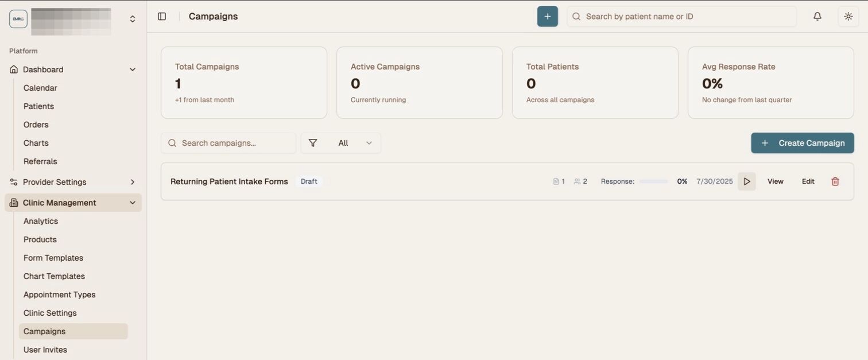
Task: Toggle the light/dark theme sun icon
Action: pyautogui.click(x=848, y=17)
